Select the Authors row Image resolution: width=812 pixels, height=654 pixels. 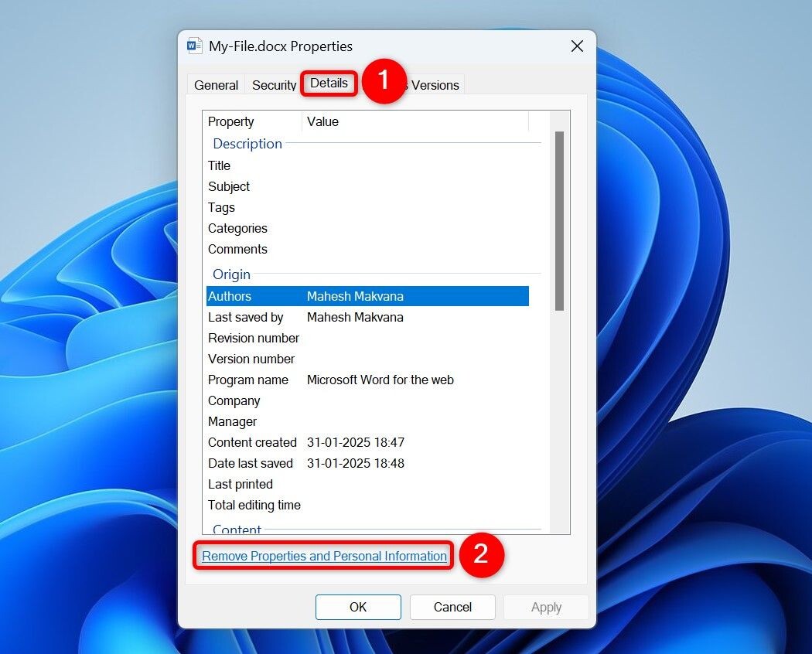click(x=367, y=296)
